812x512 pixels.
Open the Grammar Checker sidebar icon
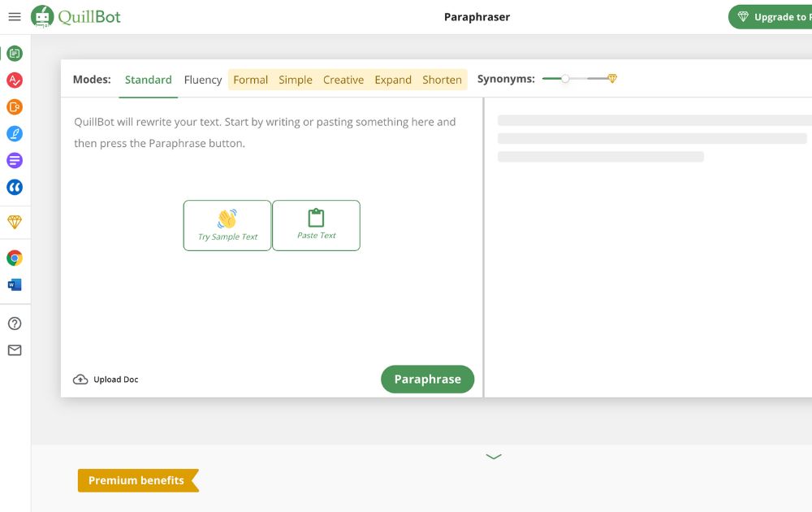tap(15, 80)
